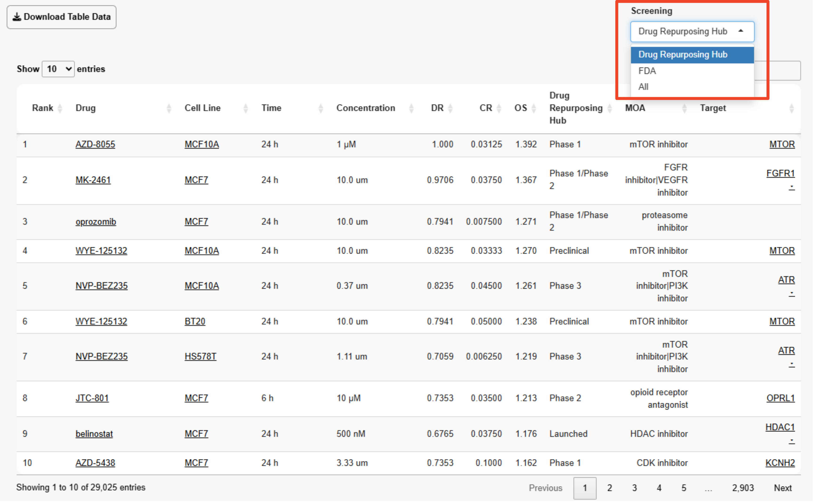This screenshot has height=504, width=815.
Task: Open the Show entries count dropdown
Action: [58, 69]
